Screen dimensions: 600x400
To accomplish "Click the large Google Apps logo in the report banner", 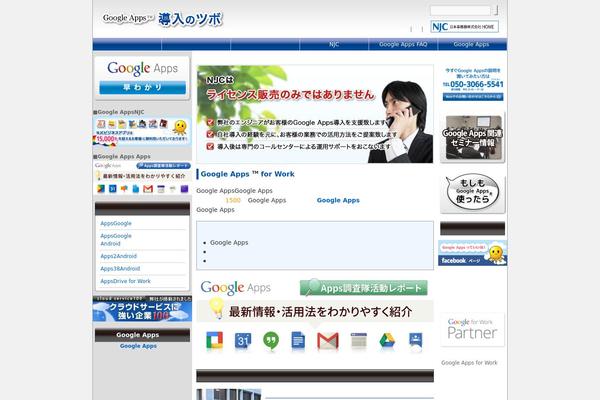I will (235, 288).
